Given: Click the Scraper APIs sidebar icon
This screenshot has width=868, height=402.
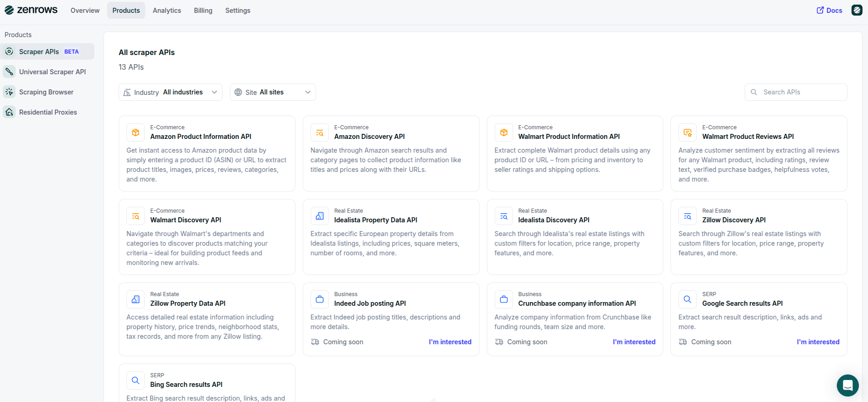Looking at the screenshot, I should coord(9,51).
